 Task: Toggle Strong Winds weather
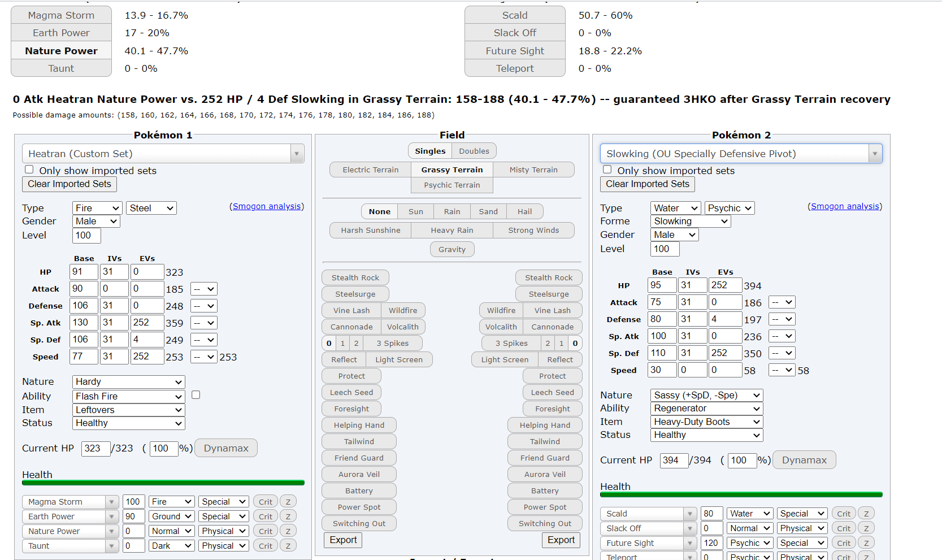[533, 230]
